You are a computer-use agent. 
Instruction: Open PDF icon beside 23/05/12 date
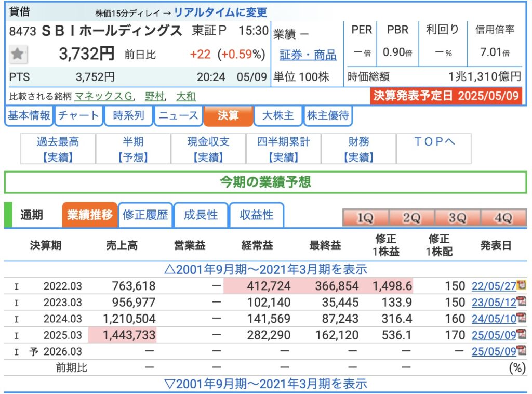522,301
